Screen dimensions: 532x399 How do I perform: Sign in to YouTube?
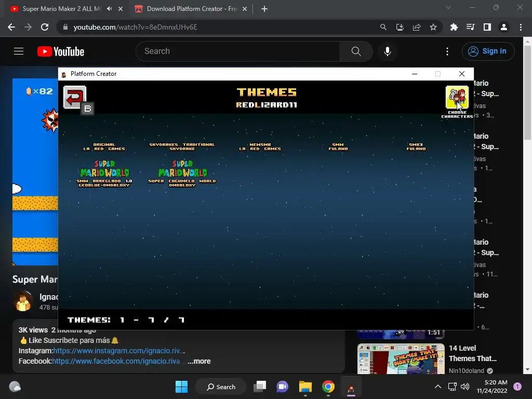point(488,51)
